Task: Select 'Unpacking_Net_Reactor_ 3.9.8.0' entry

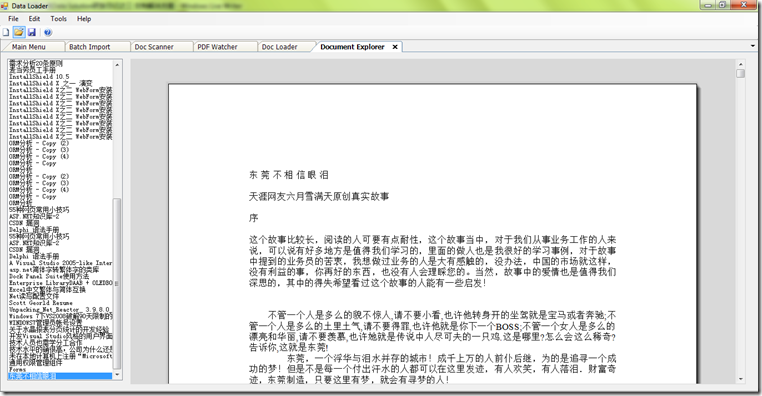Action: (59, 310)
